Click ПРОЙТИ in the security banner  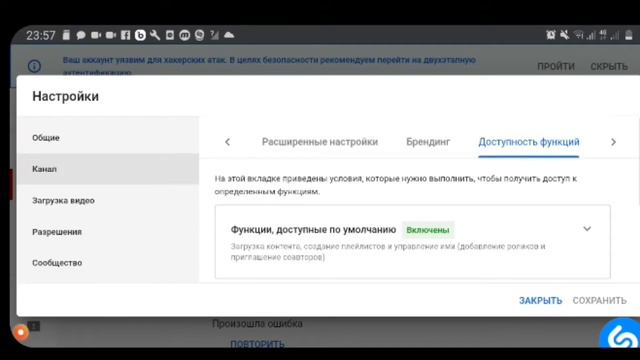tap(556, 66)
